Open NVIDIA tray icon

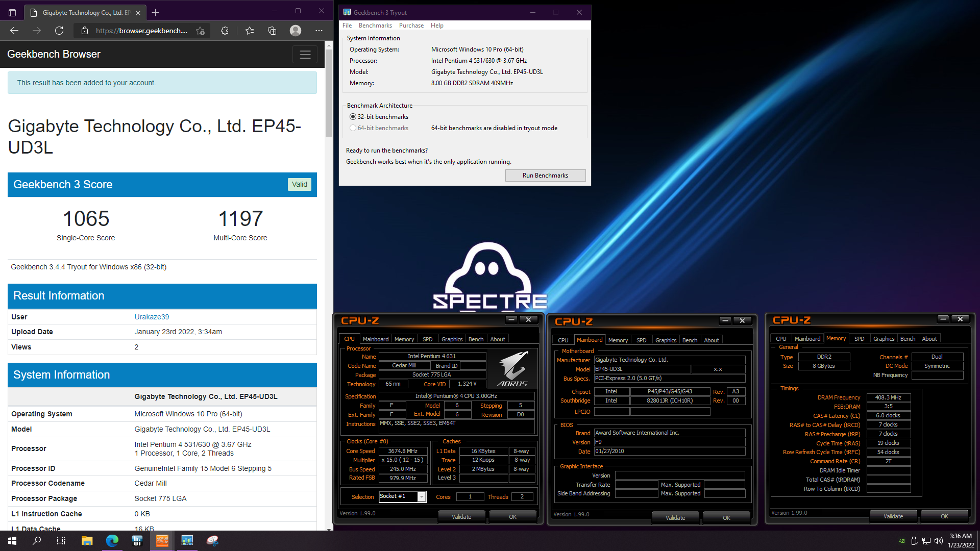coord(902,541)
